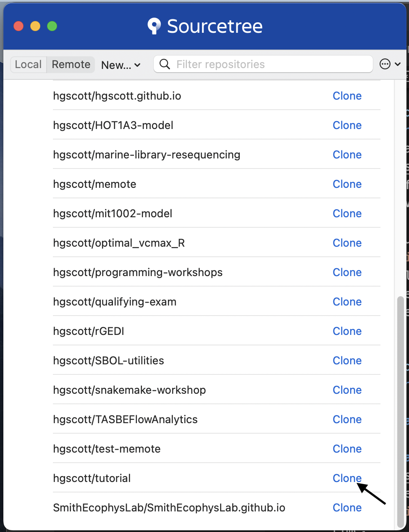Screen dimensions: 409x532
Task: Clone hgscott/TASBEFlowAnalytics
Action: pyautogui.click(x=347, y=419)
